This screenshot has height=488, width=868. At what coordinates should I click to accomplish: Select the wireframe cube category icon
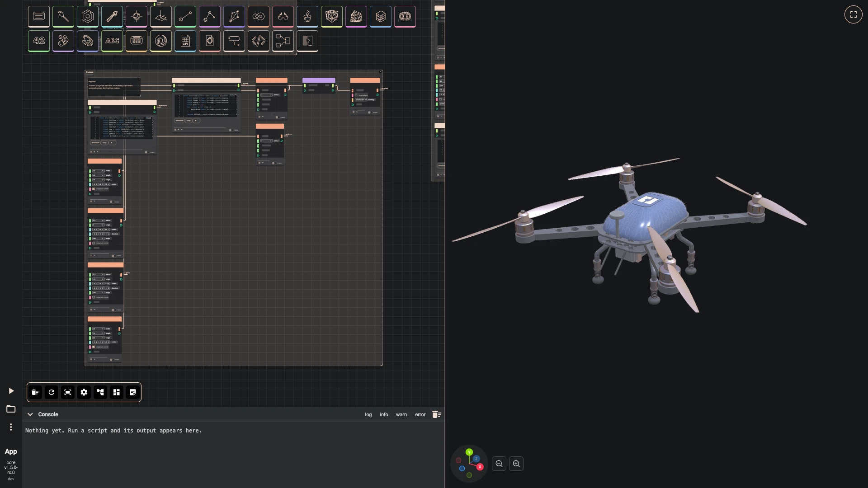pyautogui.click(x=332, y=17)
